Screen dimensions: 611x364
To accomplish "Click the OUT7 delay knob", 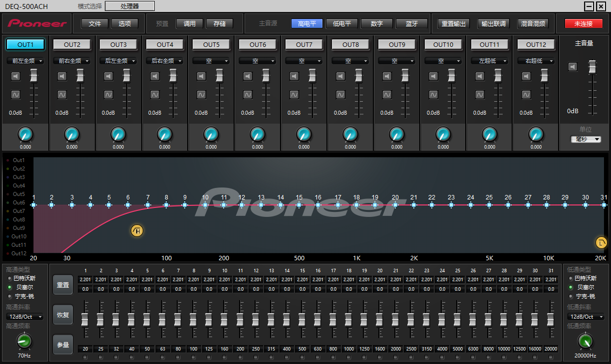I will coord(304,134).
